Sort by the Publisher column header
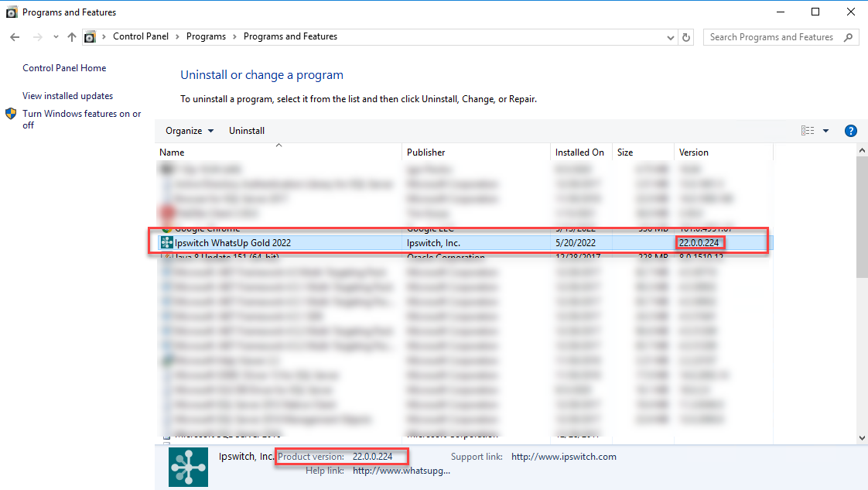Image resolution: width=868 pixels, height=490 pixels. (476, 152)
